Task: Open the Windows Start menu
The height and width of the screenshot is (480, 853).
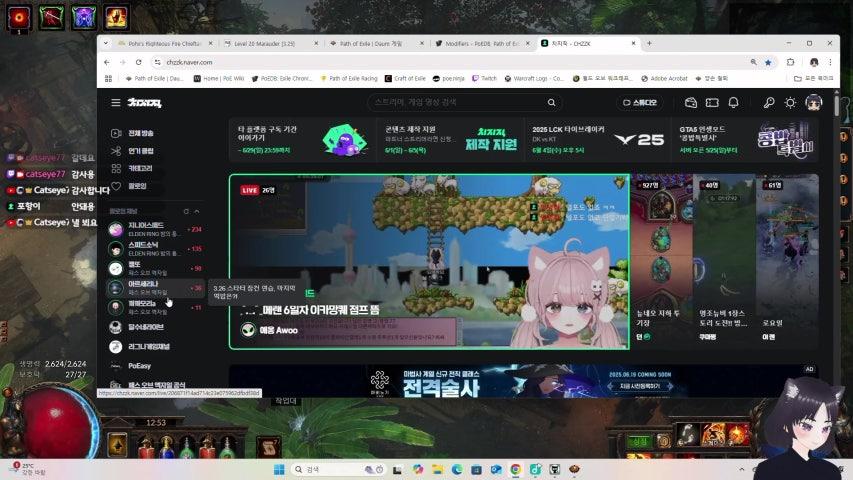Action: click(279, 469)
